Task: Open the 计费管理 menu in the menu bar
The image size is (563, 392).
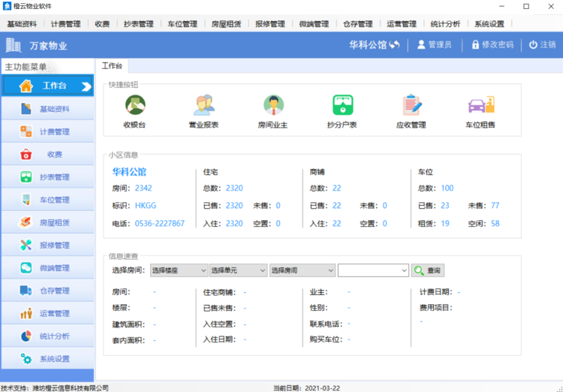Action: pos(65,24)
